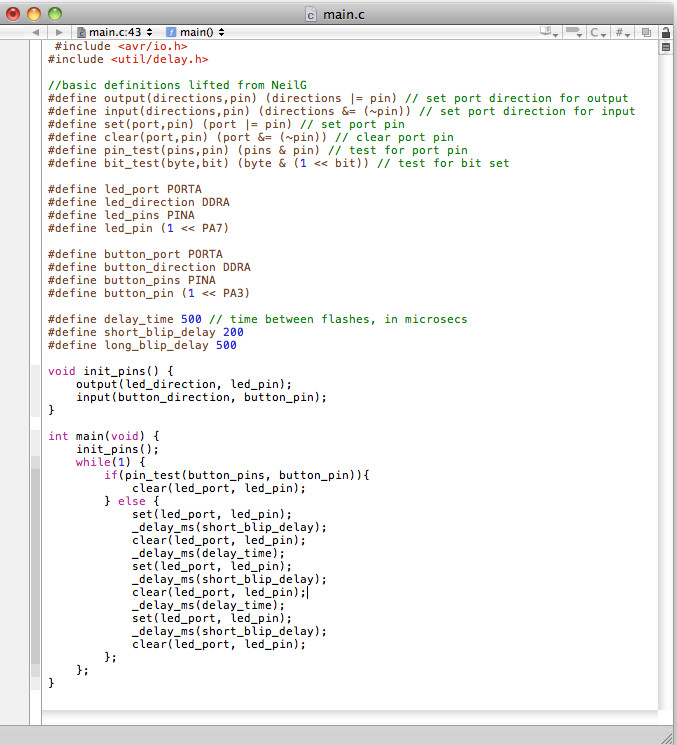Screen dimensions: 677x745
Task: Click 'init_pins();' call inside main
Action: pyautogui.click(x=117, y=449)
